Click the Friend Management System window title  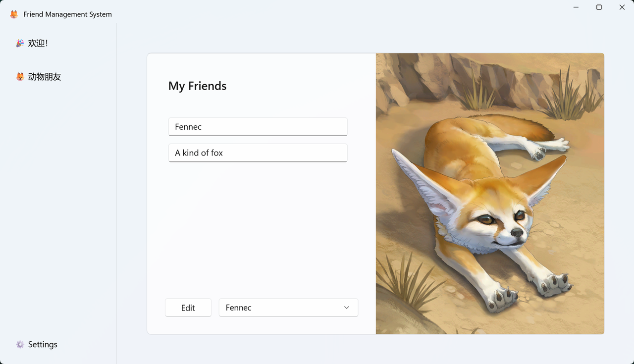click(x=67, y=14)
